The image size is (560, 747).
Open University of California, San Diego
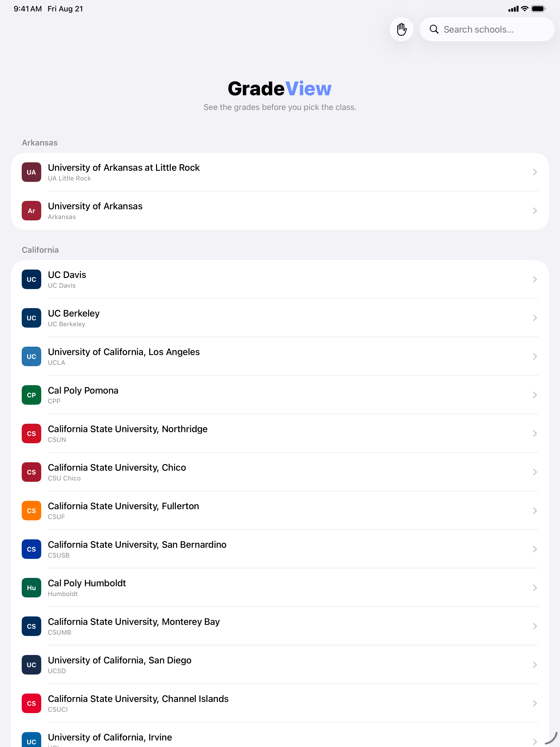(280, 664)
